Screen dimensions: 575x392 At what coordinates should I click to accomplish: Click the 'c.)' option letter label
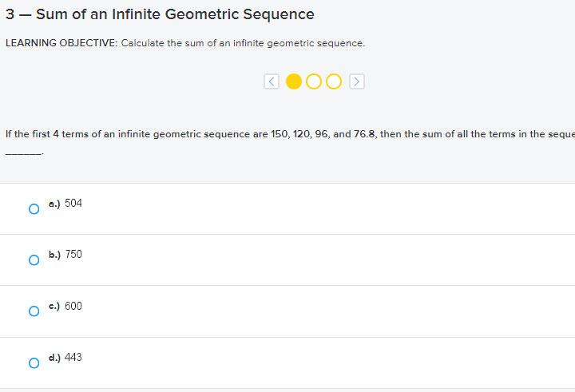coord(54,307)
